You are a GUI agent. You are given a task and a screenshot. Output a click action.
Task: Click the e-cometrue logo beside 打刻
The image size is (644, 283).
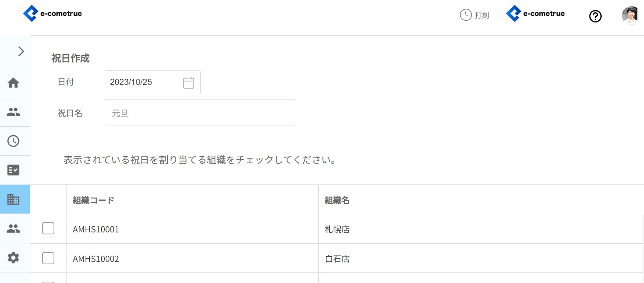[535, 14]
